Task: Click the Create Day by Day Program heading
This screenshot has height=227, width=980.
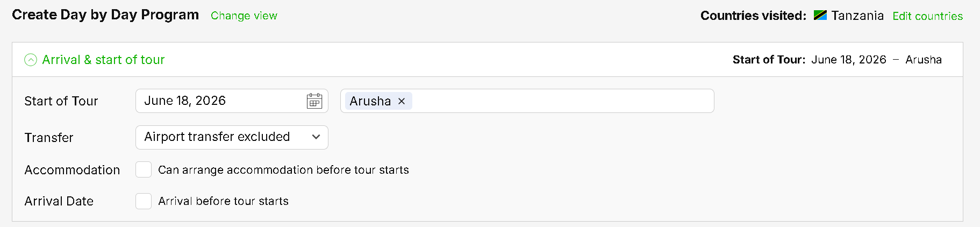Action: (x=105, y=15)
